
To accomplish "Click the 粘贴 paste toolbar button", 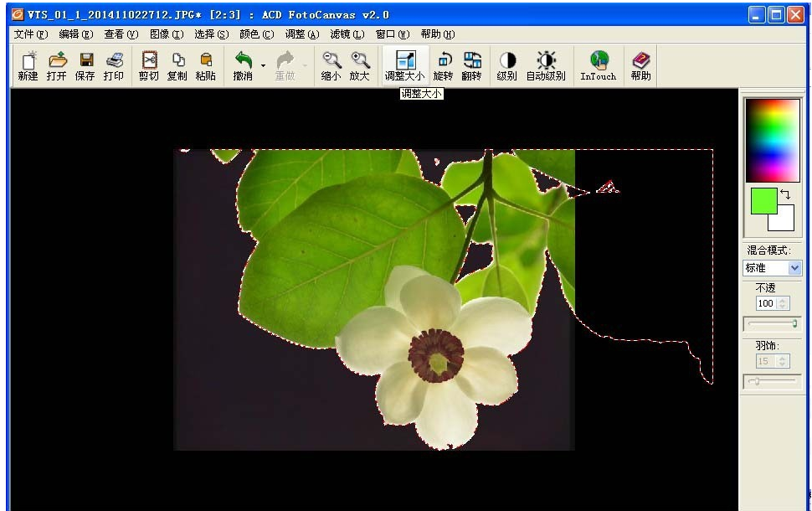I will [x=205, y=65].
